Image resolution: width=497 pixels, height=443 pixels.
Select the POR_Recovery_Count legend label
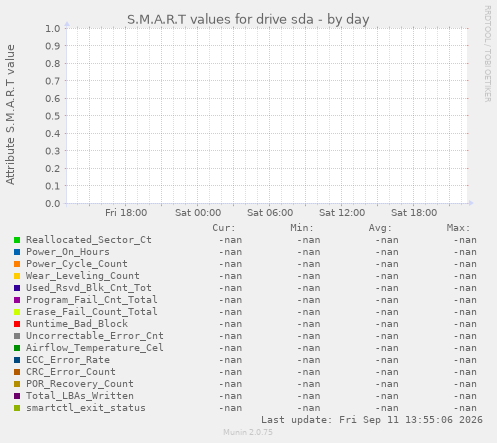coord(80,384)
